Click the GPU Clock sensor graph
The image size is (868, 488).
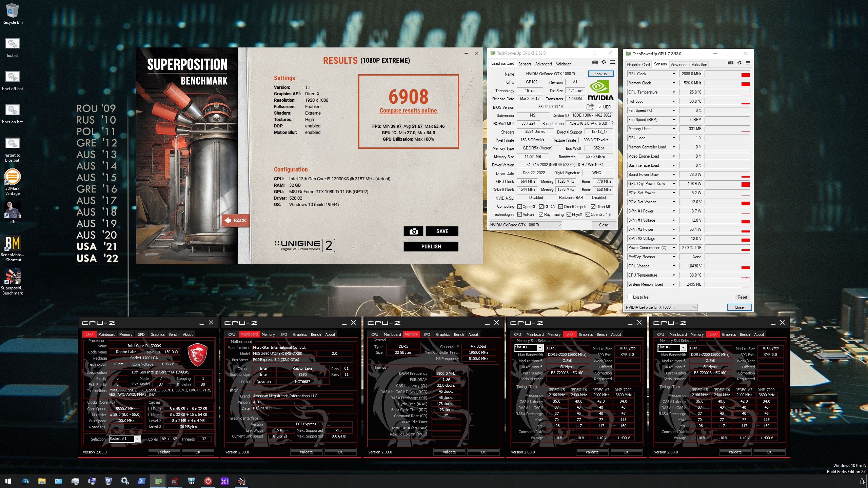pos(727,74)
